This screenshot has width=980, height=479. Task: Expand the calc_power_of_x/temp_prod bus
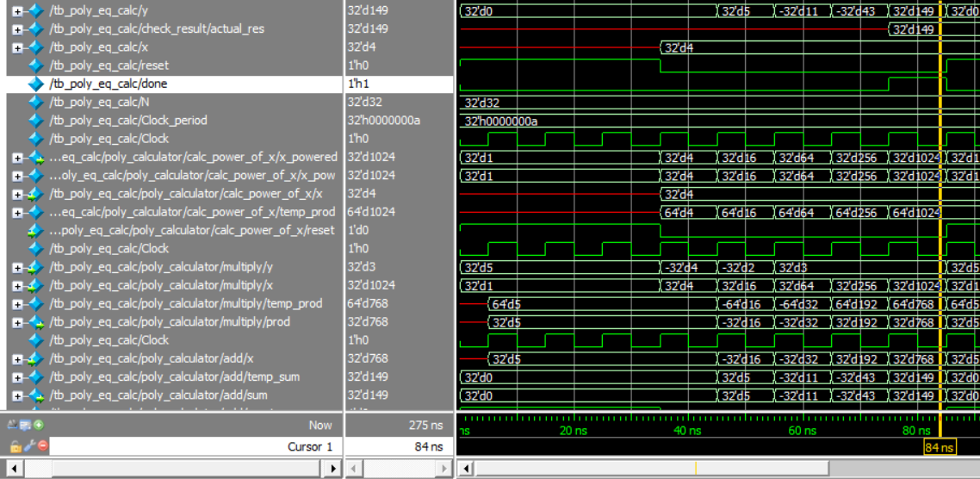point(17,212)
